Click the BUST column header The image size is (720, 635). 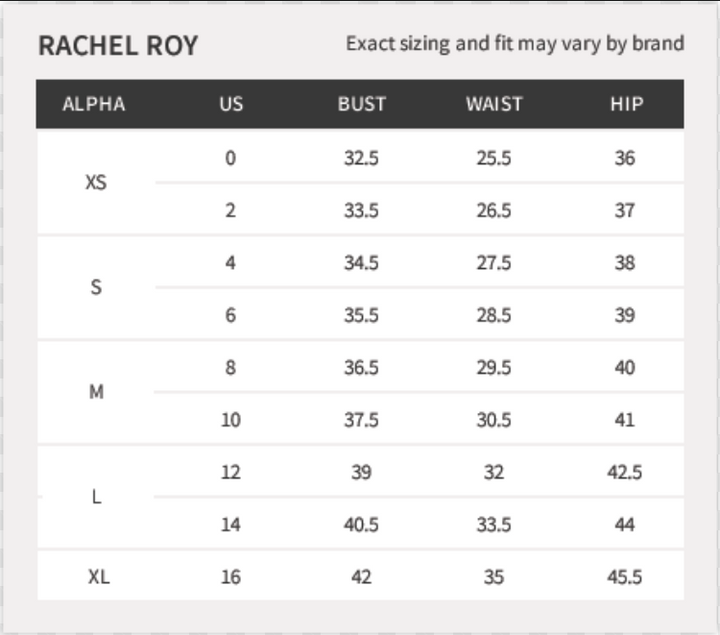coord(361,104)
